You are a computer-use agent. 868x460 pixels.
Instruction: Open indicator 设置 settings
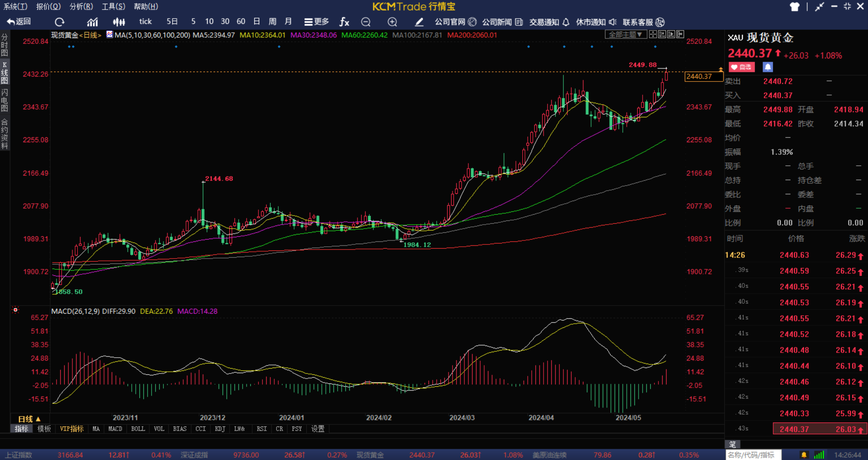[318, 429]
